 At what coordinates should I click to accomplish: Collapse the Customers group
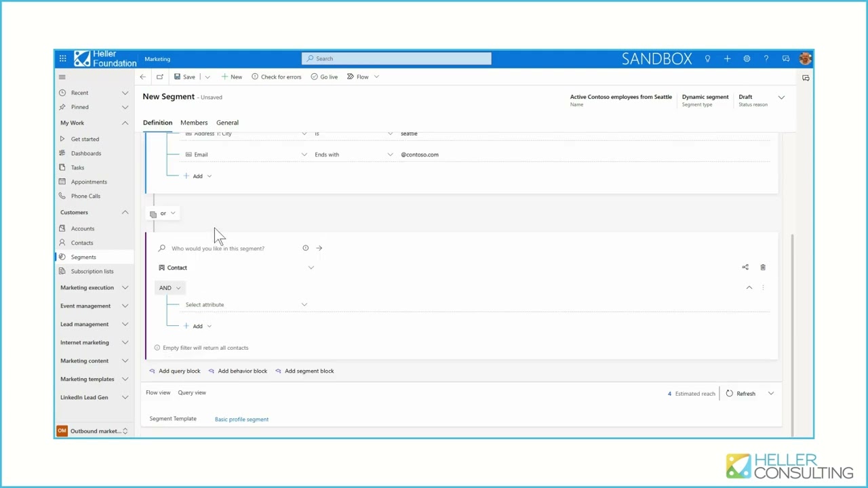pyautogui.click(x=125, y=212)
